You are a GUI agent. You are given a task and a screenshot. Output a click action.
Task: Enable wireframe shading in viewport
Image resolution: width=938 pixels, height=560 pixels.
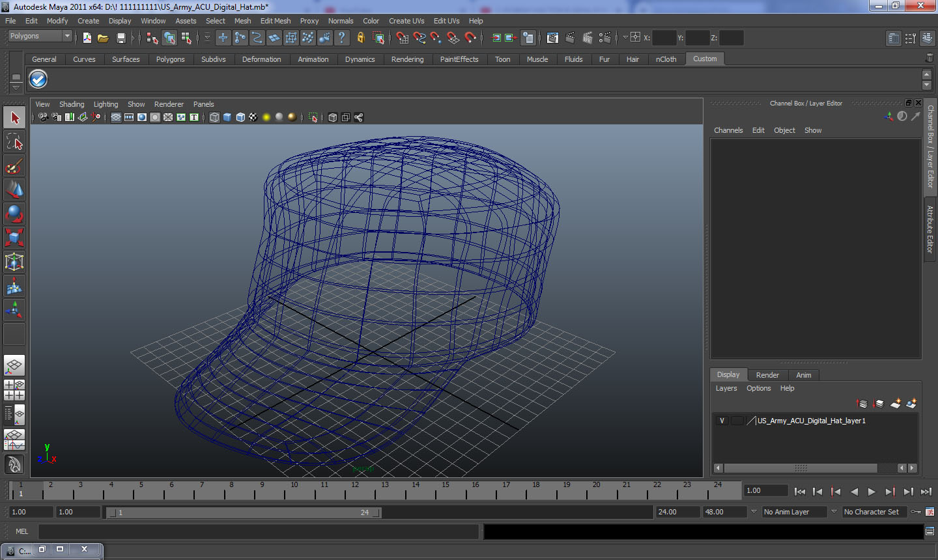(214, 117)
